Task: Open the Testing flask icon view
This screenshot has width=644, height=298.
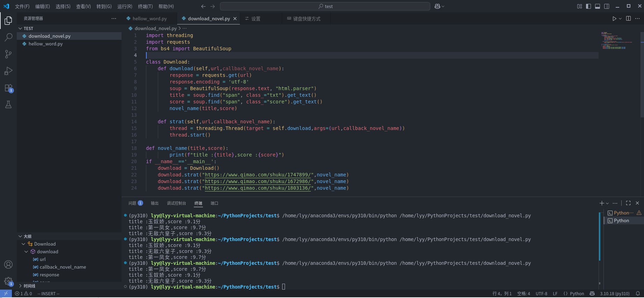Action: click(x=8, y=104)
